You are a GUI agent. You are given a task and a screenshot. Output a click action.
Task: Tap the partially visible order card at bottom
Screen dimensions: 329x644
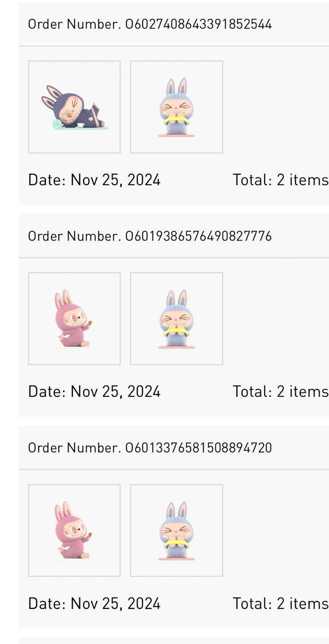point(173,641)
